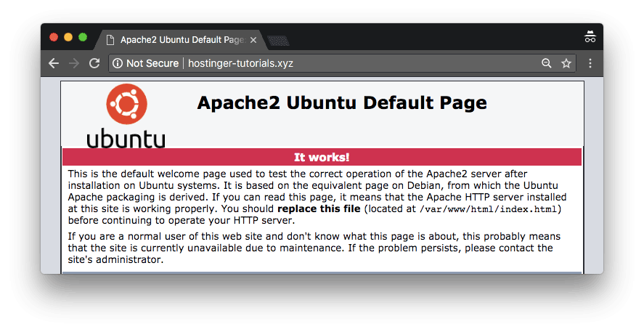Click the "Apache2 Ubuntu Default Page" page heading
Screen dimensions: 644x332
[341, 103]
